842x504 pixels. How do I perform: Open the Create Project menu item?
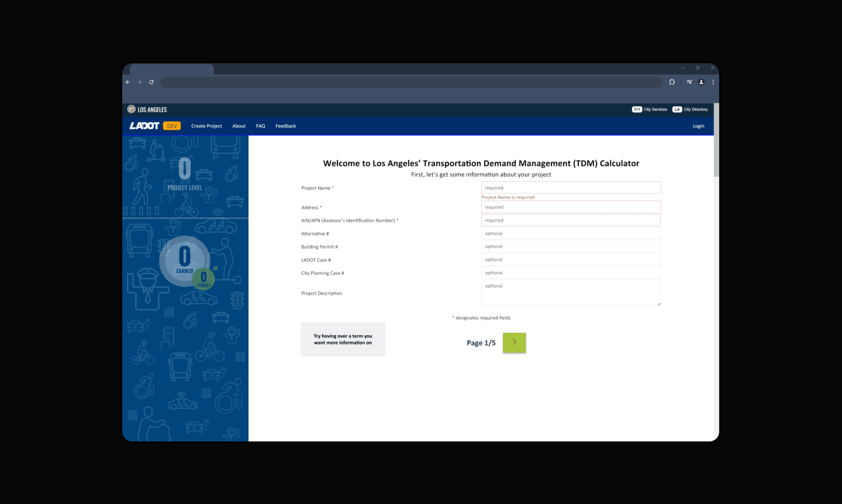tap(206, 126)
